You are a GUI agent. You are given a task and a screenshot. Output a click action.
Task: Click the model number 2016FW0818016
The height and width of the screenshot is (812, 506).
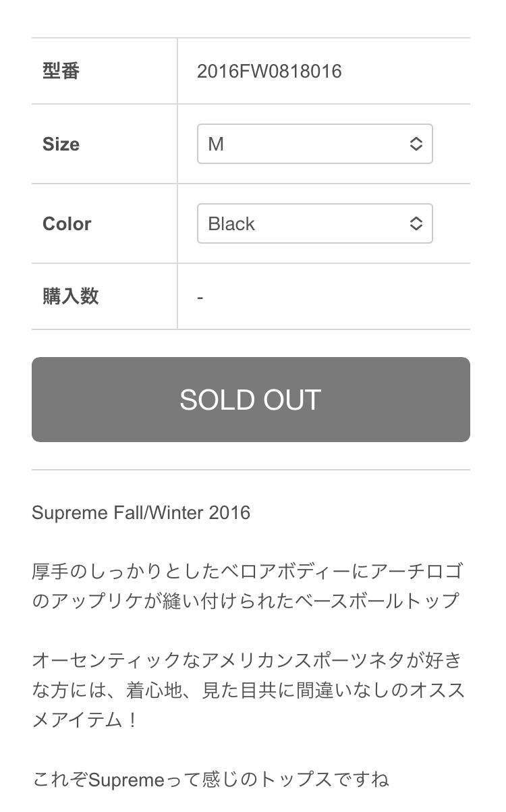pos(269,71)
